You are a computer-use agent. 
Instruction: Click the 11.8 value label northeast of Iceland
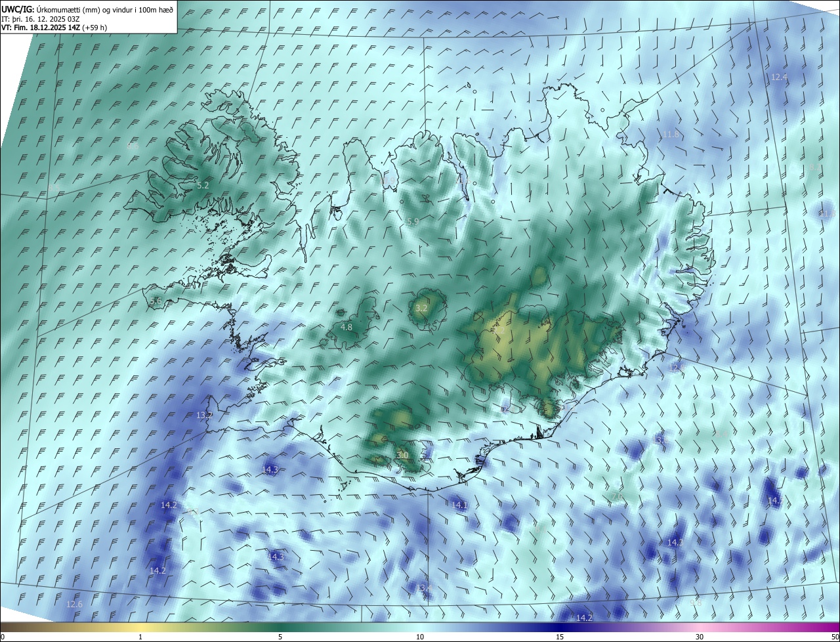click(x=671, y=135)
